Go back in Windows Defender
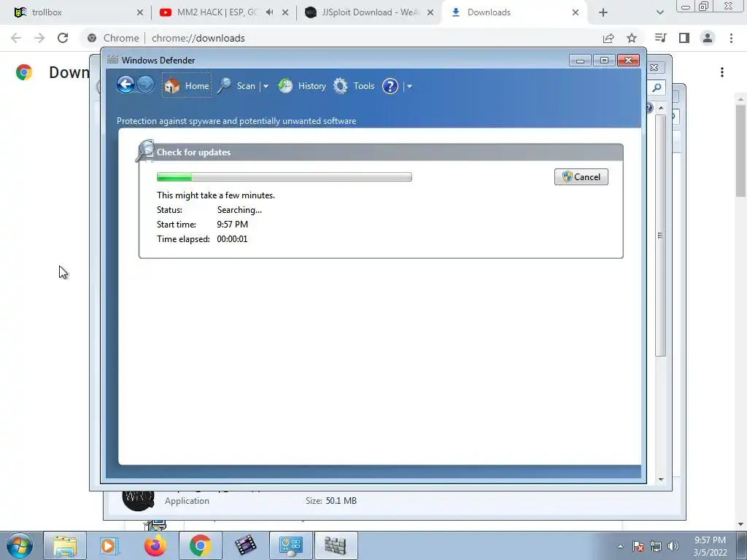Viewport: 747px width, 560px height. click(x=125, y=85)
